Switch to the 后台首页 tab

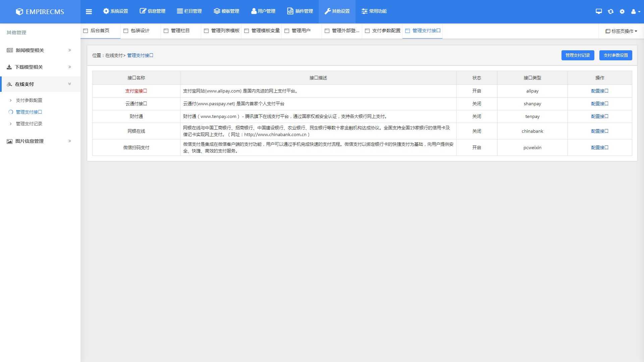[x=100, y=31]
